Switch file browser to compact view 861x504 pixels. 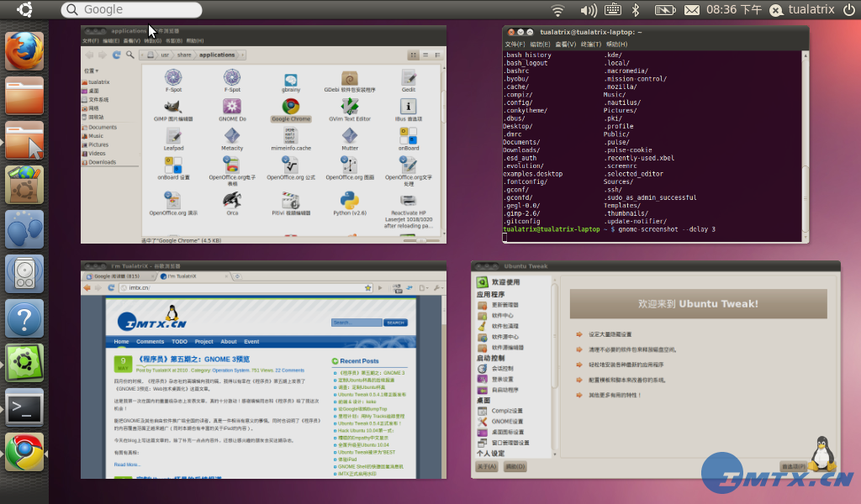tap(436, 55)
